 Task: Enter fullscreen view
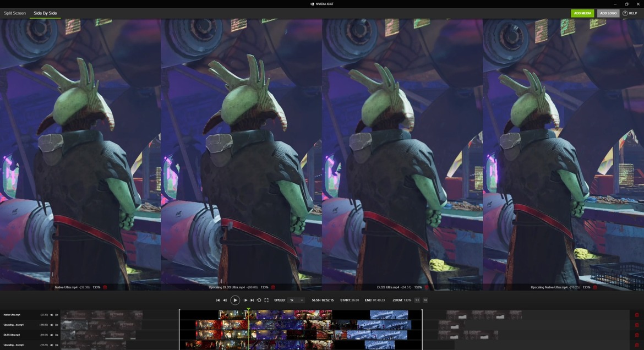tap(266, 300)
